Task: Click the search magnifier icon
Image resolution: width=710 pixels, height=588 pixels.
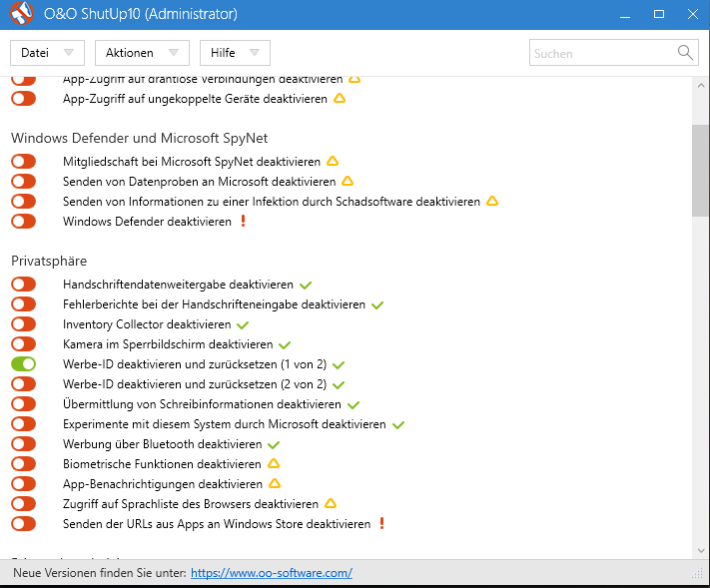Action: coord(685,53)
